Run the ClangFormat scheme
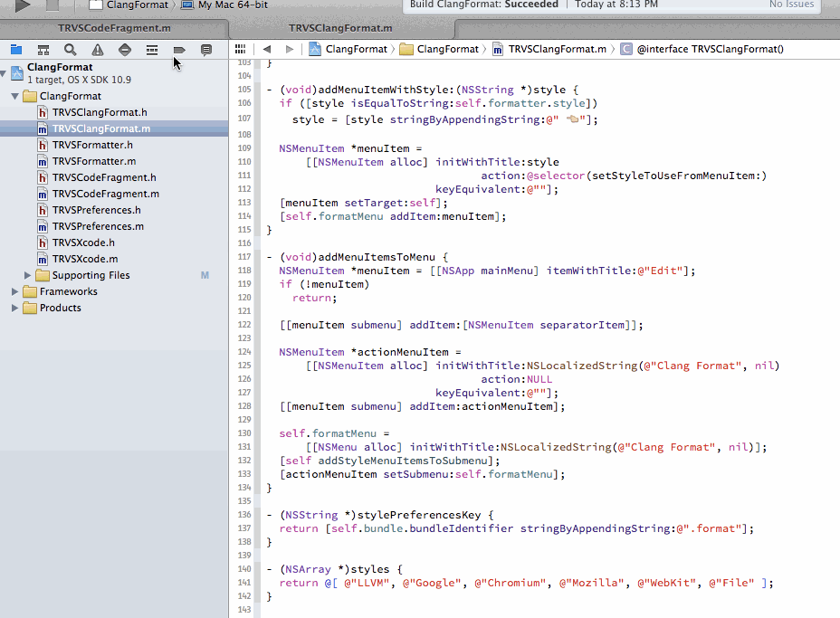The image size is (840, 618). pyautogui.click(x=23, y=5)
